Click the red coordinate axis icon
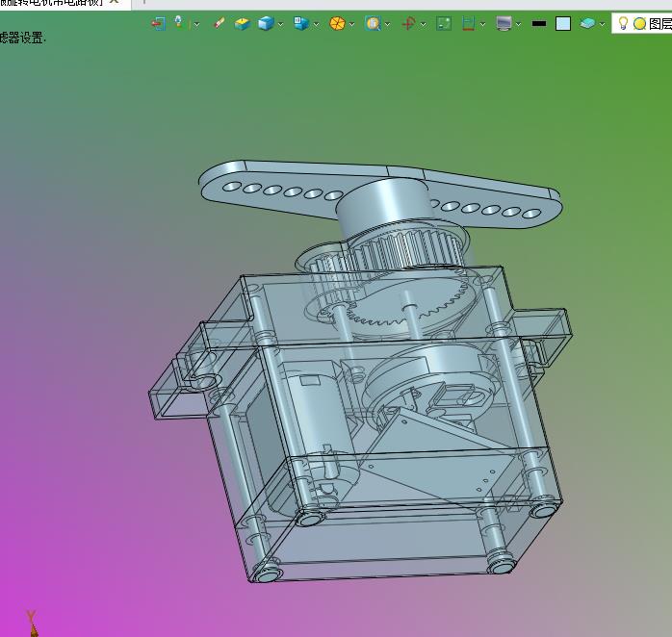 click(x=408, y=23)
